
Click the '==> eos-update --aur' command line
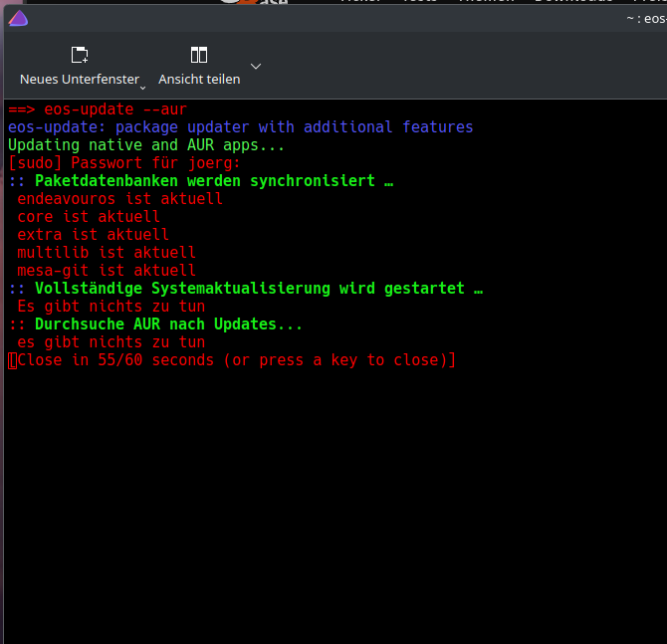click(98, 109)
